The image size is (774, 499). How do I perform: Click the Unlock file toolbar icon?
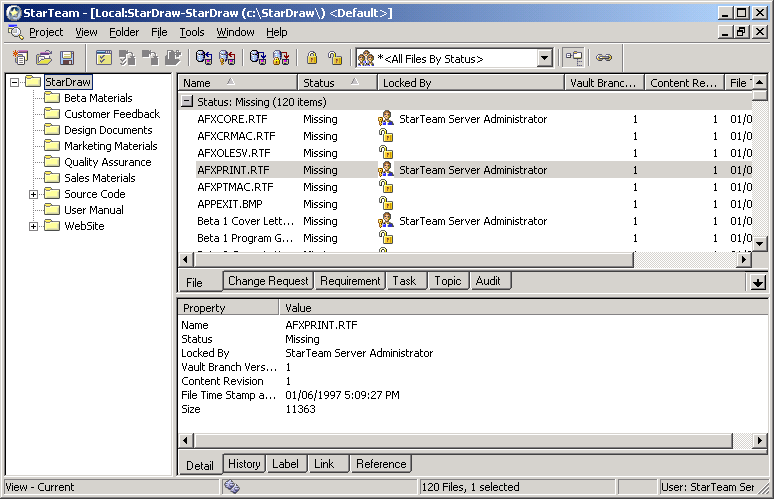tap(336, 58)
